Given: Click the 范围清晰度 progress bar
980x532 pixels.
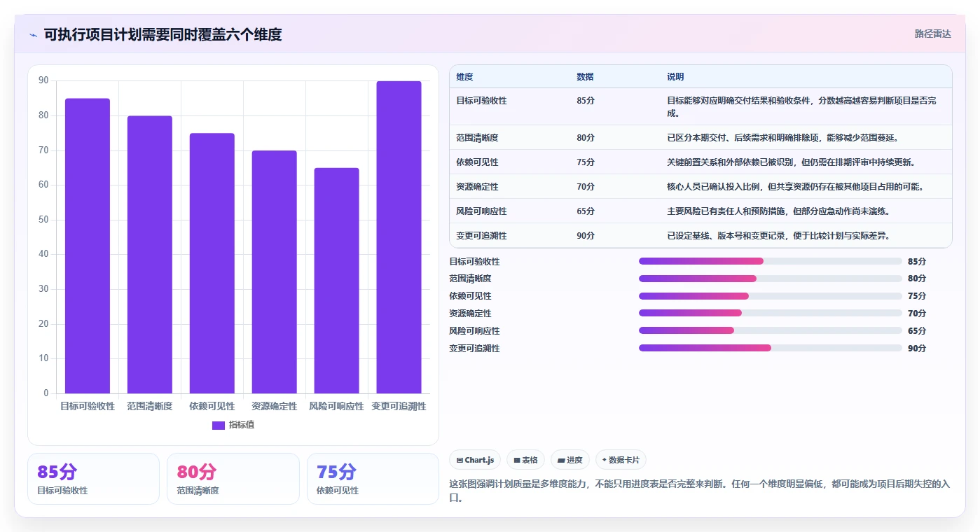Looking at the screenshot, I should pos(771,279).
